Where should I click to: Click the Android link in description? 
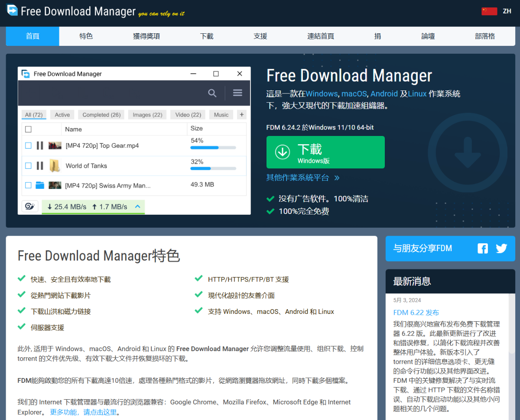(x=384, y=94)
